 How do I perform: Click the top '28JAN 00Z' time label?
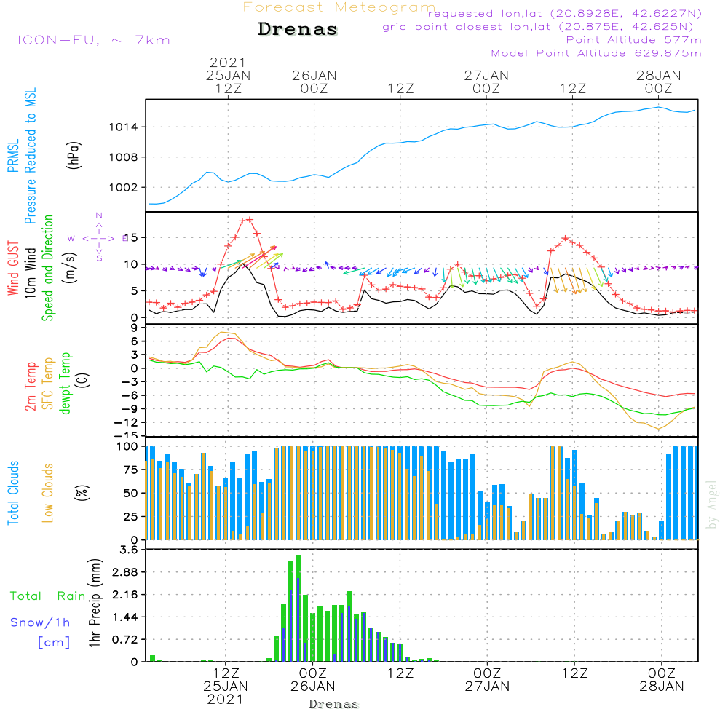pos(658,82)
